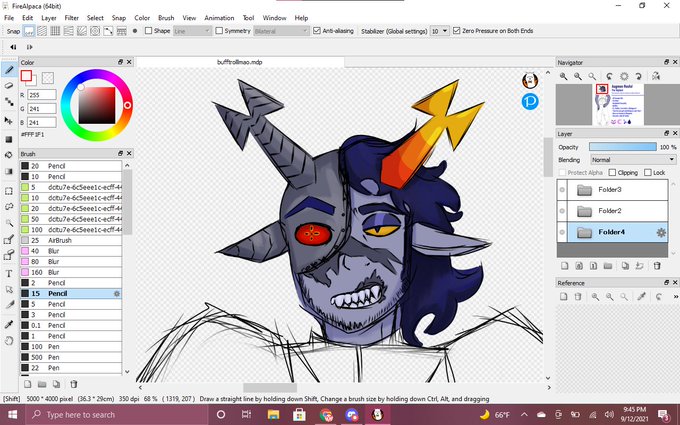This screenshot has width=680, height=425.
Task: Toggle visibility of Folder4 layer
Action: coord(562,232)
